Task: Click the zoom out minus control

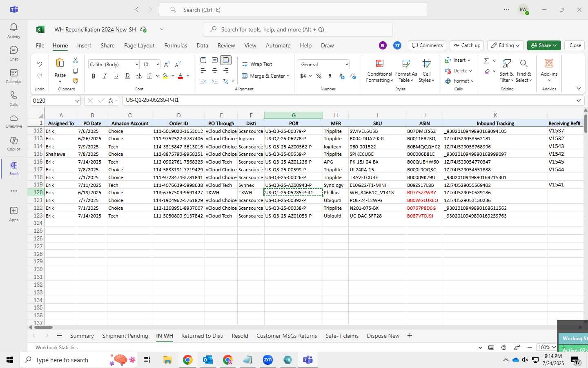Action: point(530,348)
